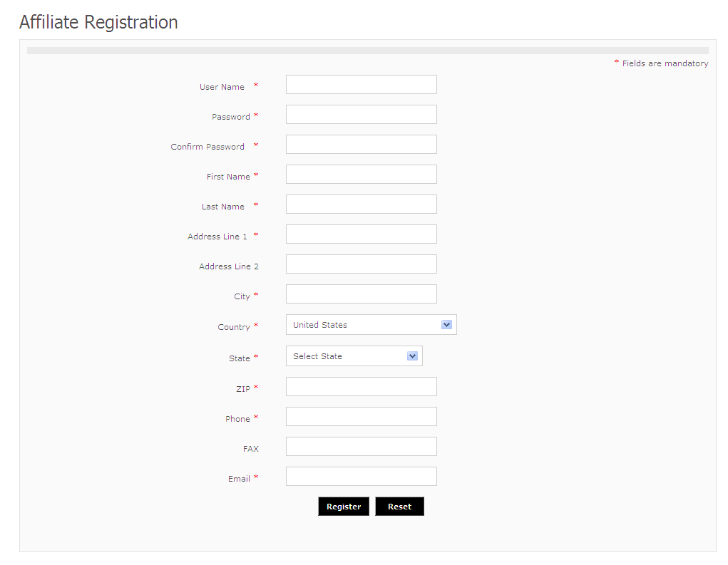Open the Country dropdown showing United States
This screenshot has height=565, width=728.
click(x=364, y=325)
